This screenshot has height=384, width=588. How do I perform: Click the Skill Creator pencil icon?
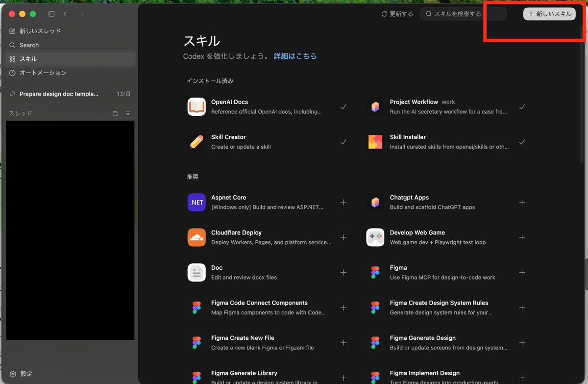point(196,142)
